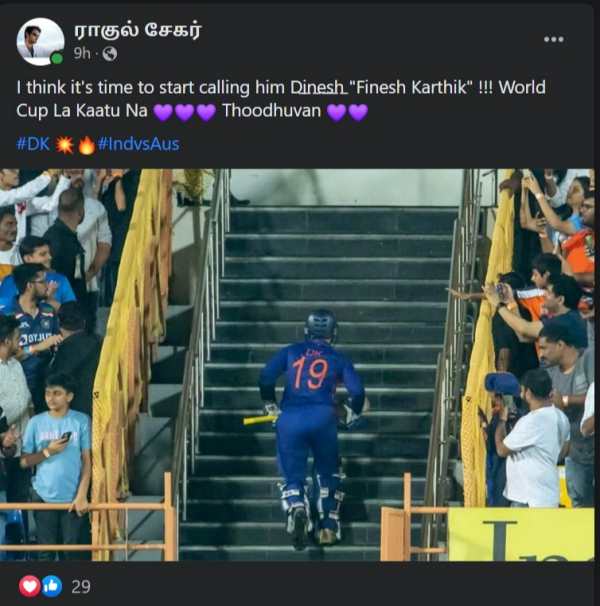Click the collision emoji after #DK
Image resolution: width=600 pixels, height=606 pixels.
point(65,144)
